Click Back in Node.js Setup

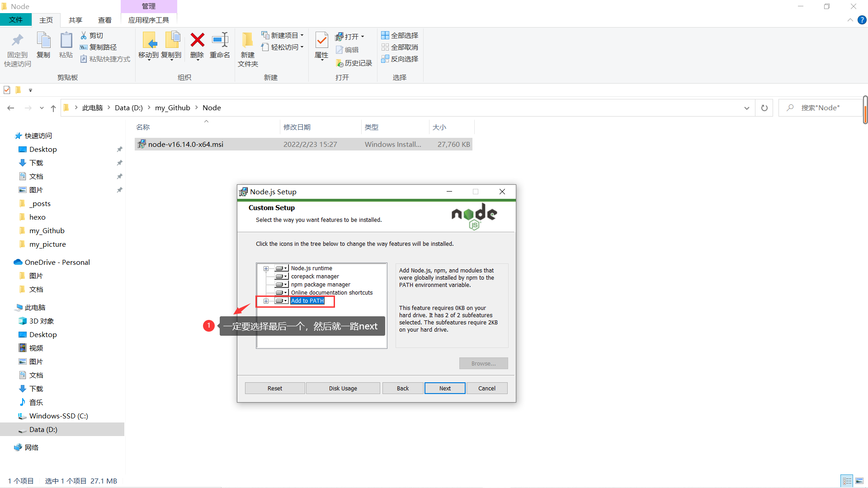point(403,388)
